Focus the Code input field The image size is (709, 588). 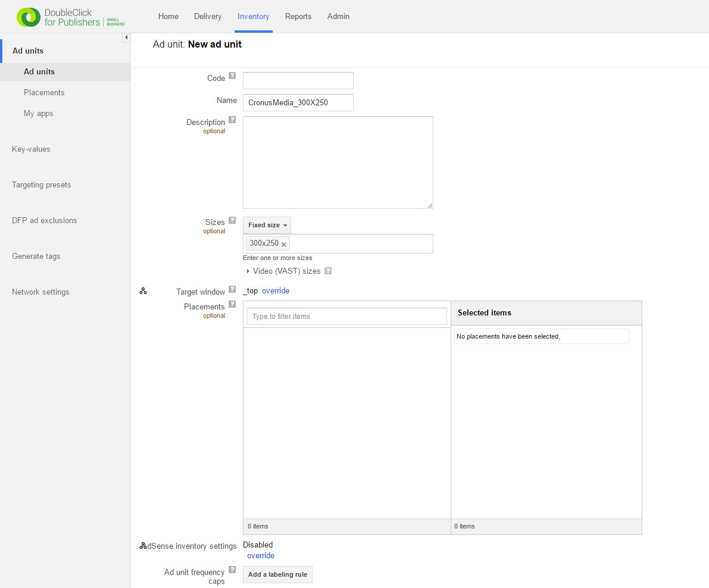(298, 80)
